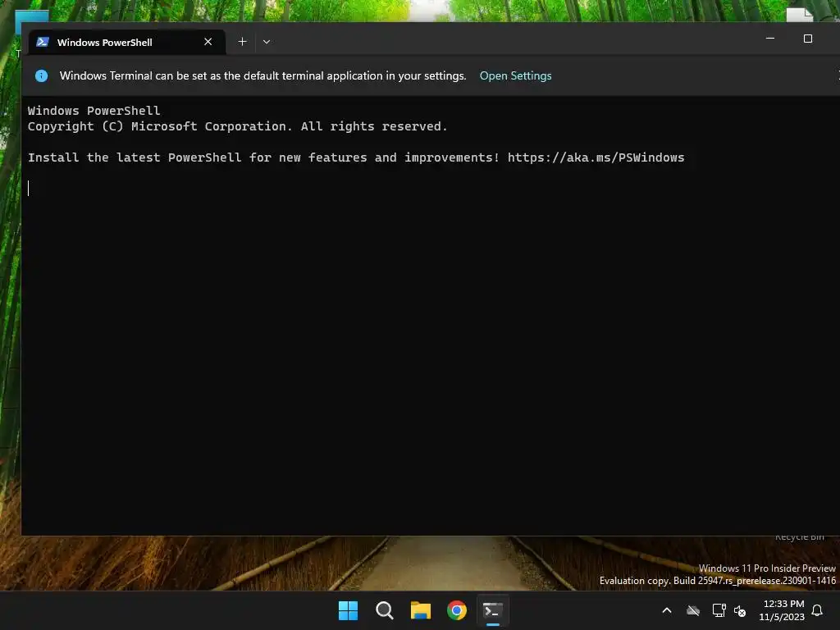840x630 pixels.
Task: Open the clock showing 12:33 PM
Action: coord(782,610)
